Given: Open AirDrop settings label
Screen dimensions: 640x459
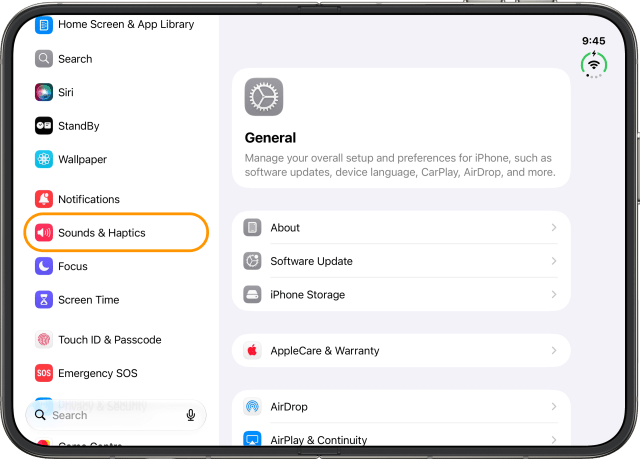Looking at the screenshot, I should pyautogui.click(x=289, y=407).
